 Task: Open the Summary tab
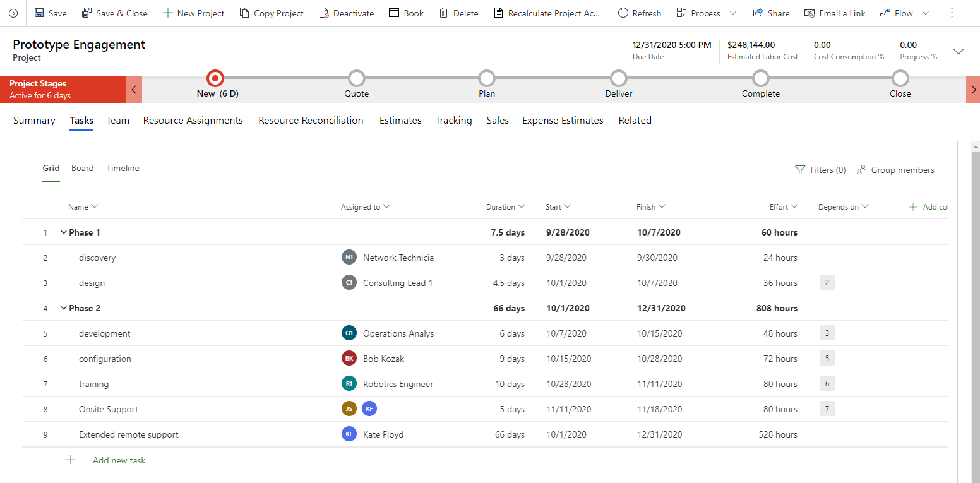point(34,121)
